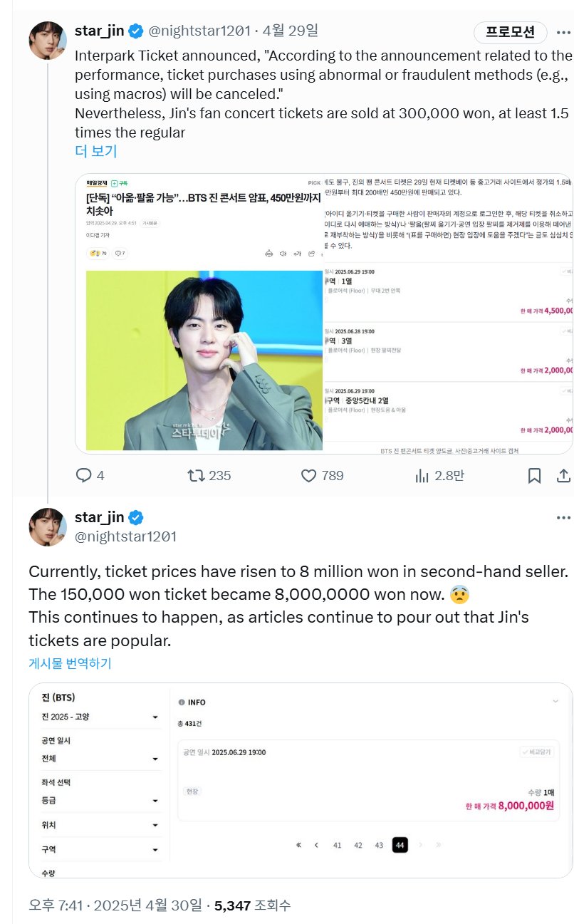
Task: Open the three-dot menu of the second post
Action: pyautogui.click(x=563, y=518)
